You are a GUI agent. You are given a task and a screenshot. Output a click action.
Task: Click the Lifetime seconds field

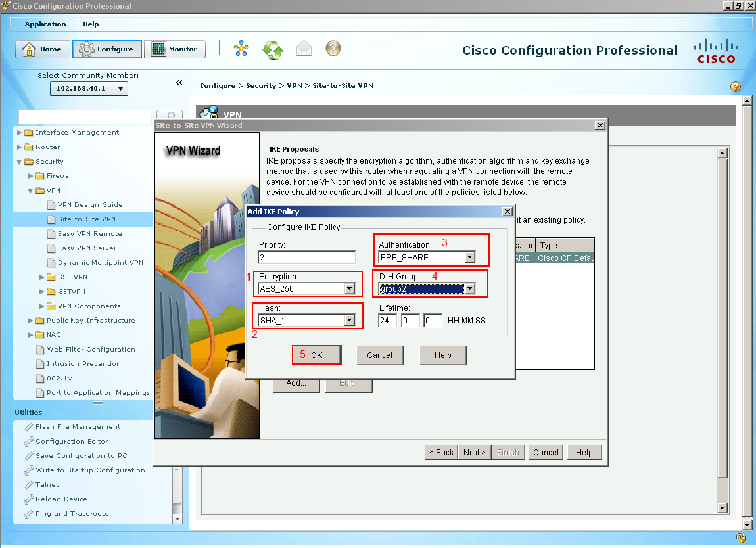[x=433, y=321]
